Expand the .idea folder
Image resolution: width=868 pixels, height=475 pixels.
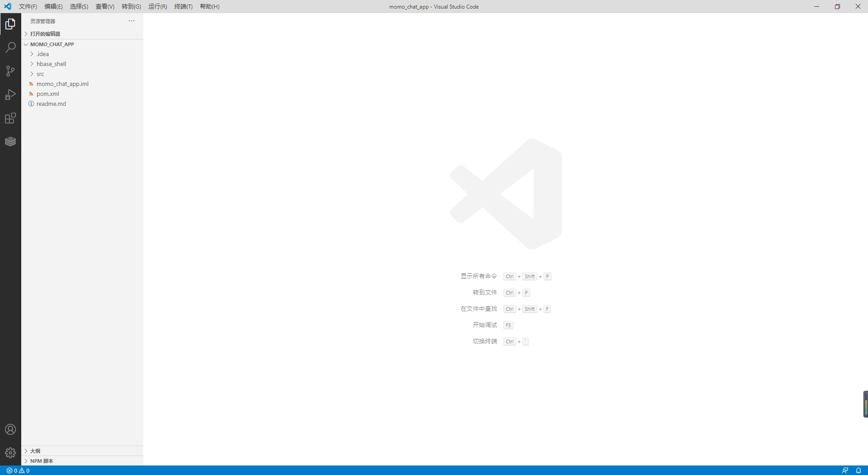tap(82, 54)
